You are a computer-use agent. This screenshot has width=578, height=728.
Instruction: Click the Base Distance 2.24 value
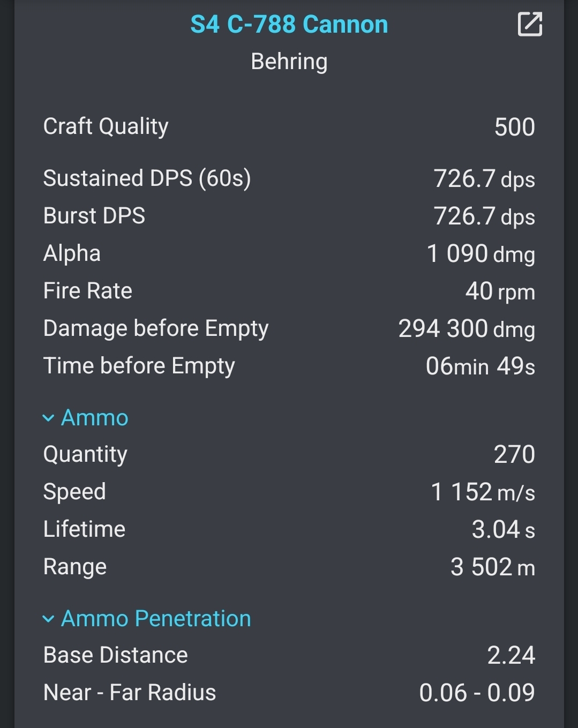point(511,655)
